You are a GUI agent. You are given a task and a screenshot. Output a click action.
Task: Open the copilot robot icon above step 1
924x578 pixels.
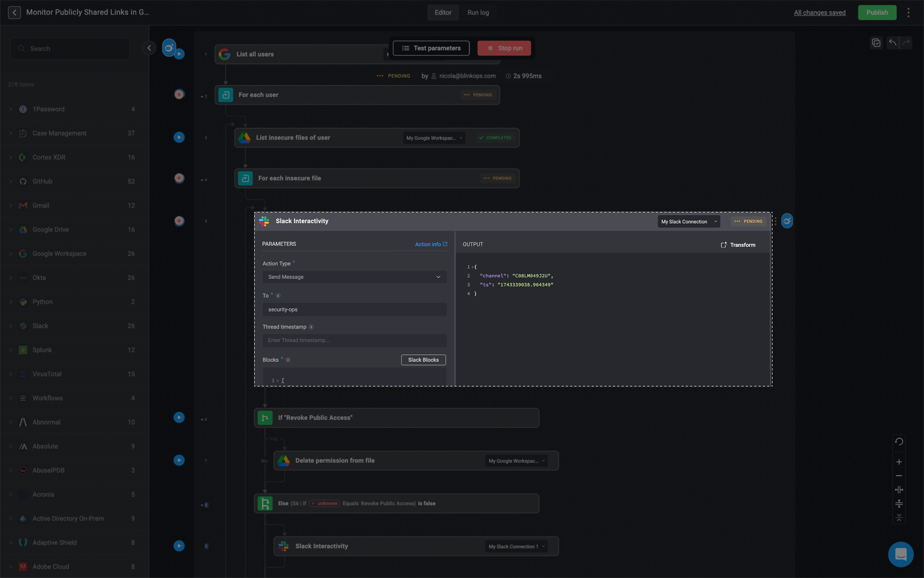pyautogui.click(x=169, y=48)
